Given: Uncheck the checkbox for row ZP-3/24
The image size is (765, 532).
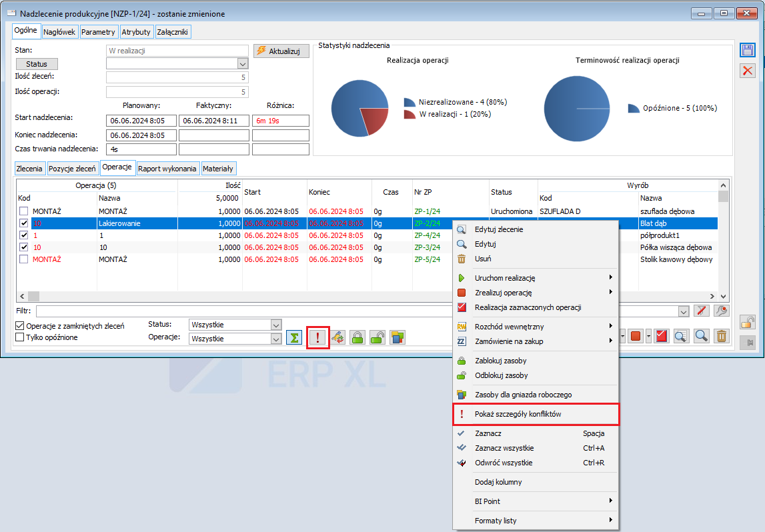Looking at the screenshot, I should tap(23, 247).
